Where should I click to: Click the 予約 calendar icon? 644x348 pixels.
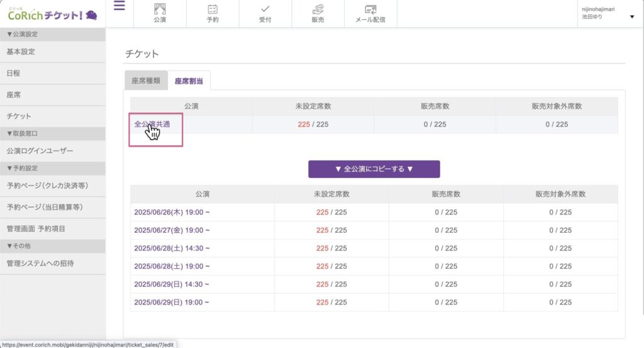[213, 9]
